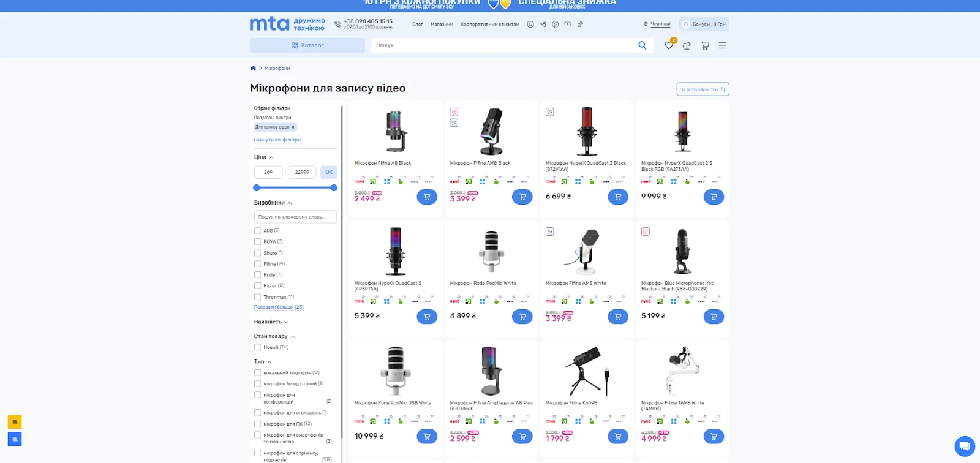Remove the 'Для запису відео' filter tag

(x=293, y=127)
